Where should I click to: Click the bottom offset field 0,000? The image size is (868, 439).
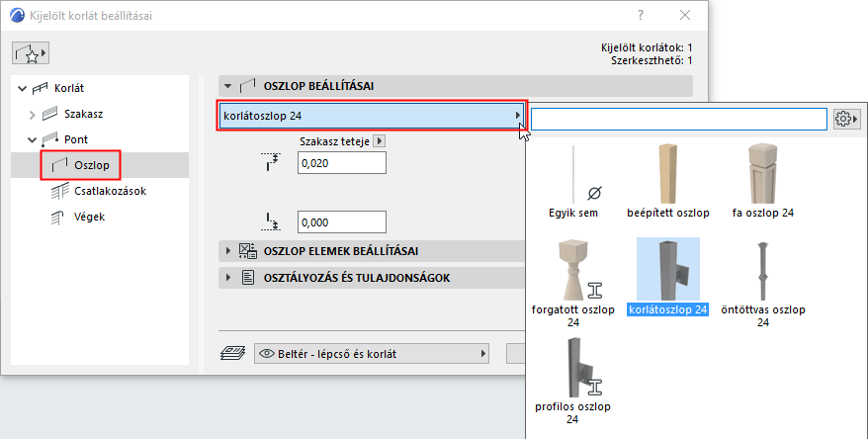tap(341, 222)
